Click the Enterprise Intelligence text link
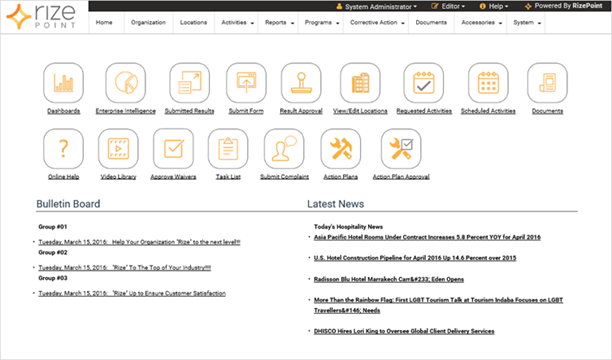This screenshot has width=612, height=360. (x=126, y=111)
